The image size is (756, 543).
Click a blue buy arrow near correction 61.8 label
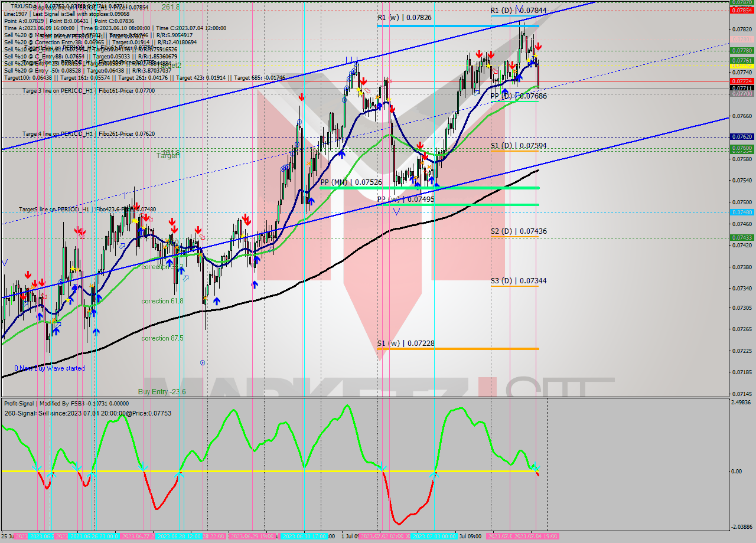216,300
